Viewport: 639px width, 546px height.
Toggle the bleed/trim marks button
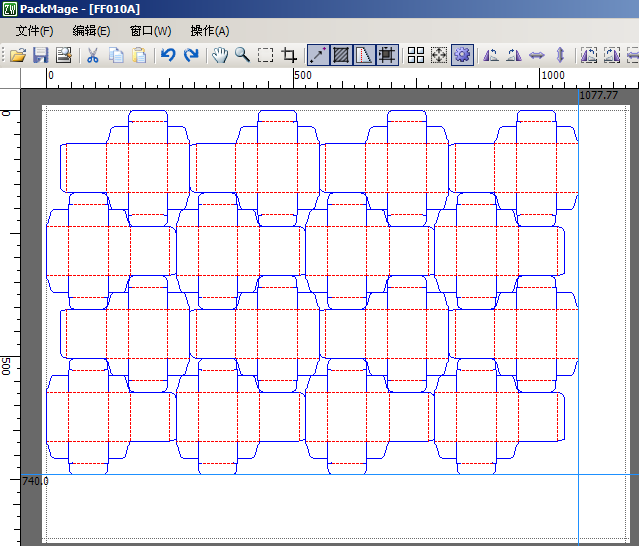pyautogui.click(x=387, y=55)
